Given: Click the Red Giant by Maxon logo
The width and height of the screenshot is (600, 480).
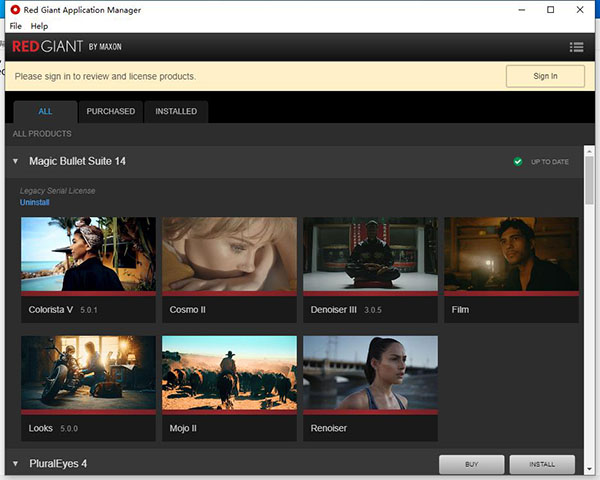Looking at the screenshot, I should [67, 47].
